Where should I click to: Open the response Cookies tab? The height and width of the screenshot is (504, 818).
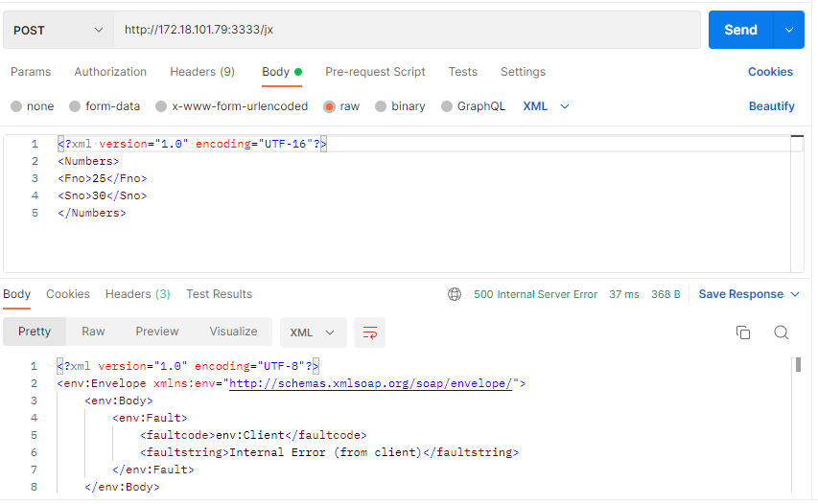tap(68, 294)
